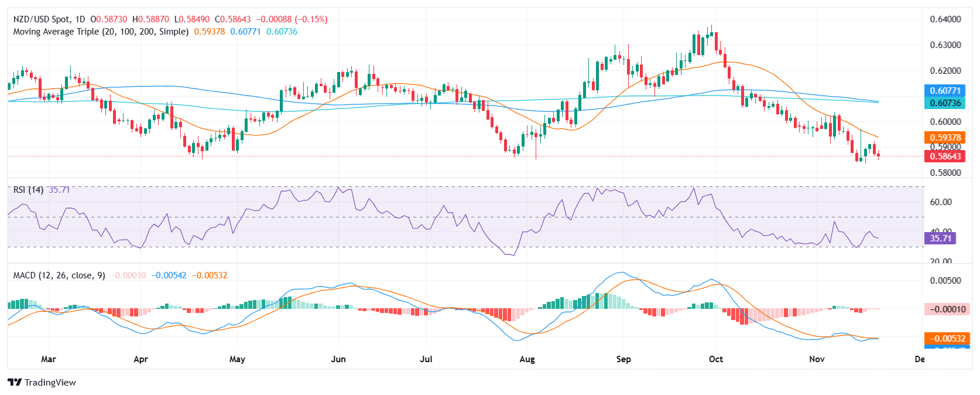Open the RSI (14) indicator legend

pyautogui.click(x=28, y=190)
